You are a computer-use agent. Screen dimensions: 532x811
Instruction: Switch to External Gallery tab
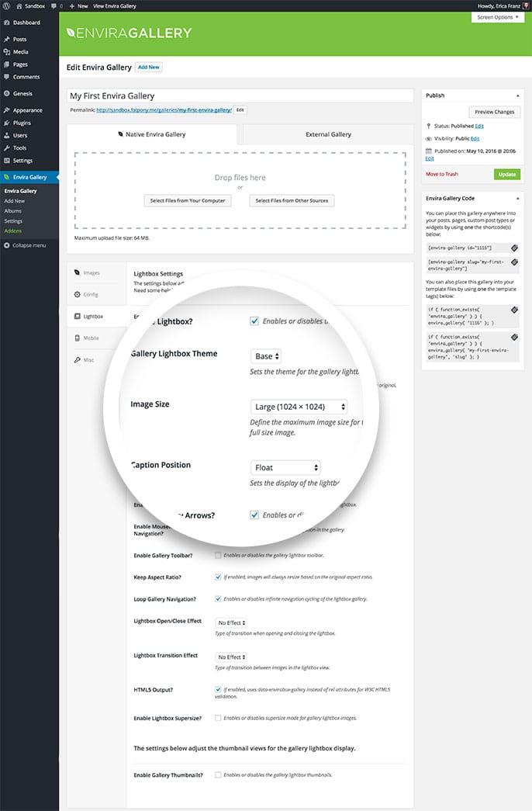328,134
